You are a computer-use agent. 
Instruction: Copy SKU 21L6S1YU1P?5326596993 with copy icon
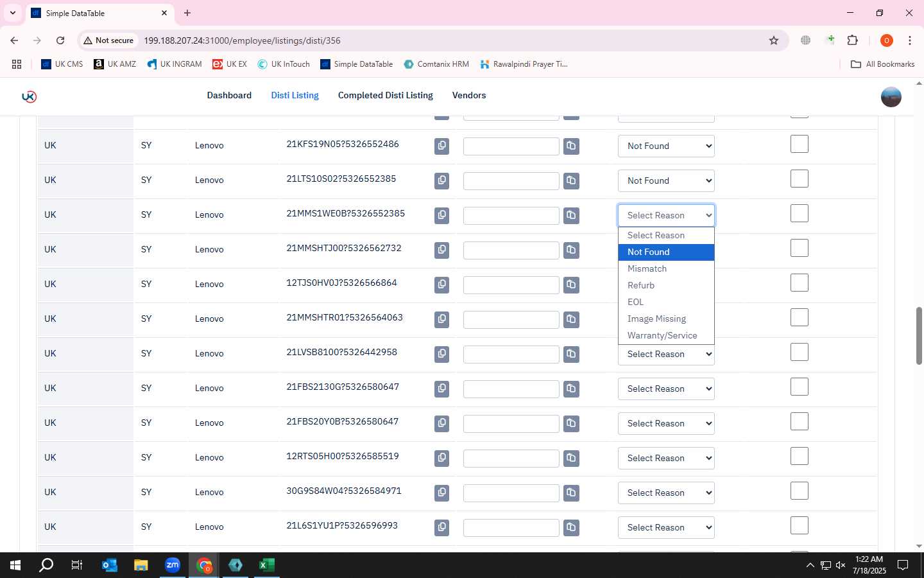[x=441, y=527]
